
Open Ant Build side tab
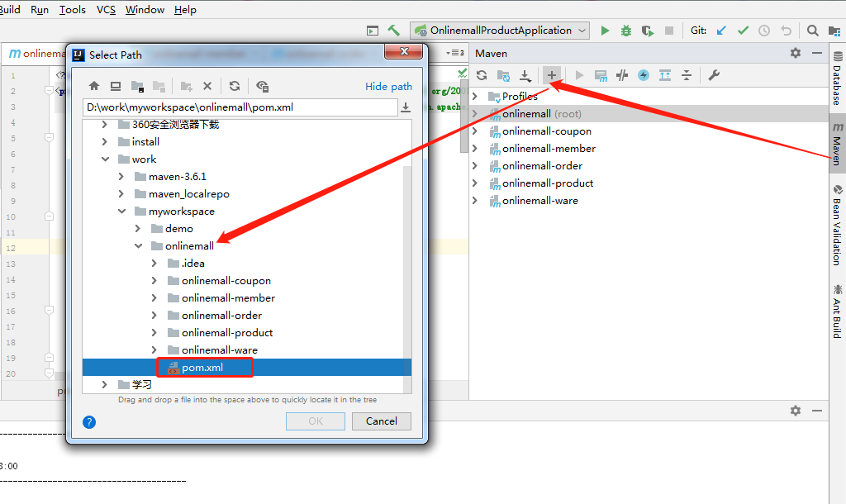[838, 311]
